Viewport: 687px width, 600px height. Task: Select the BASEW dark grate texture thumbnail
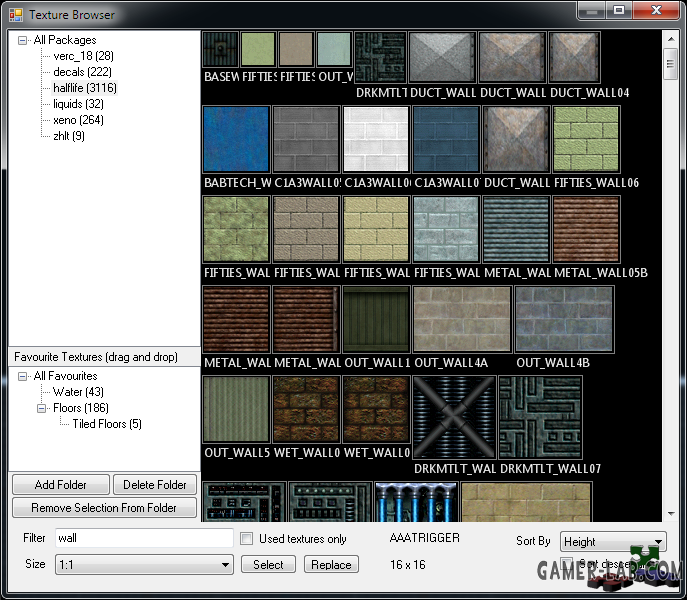[220, 50]
